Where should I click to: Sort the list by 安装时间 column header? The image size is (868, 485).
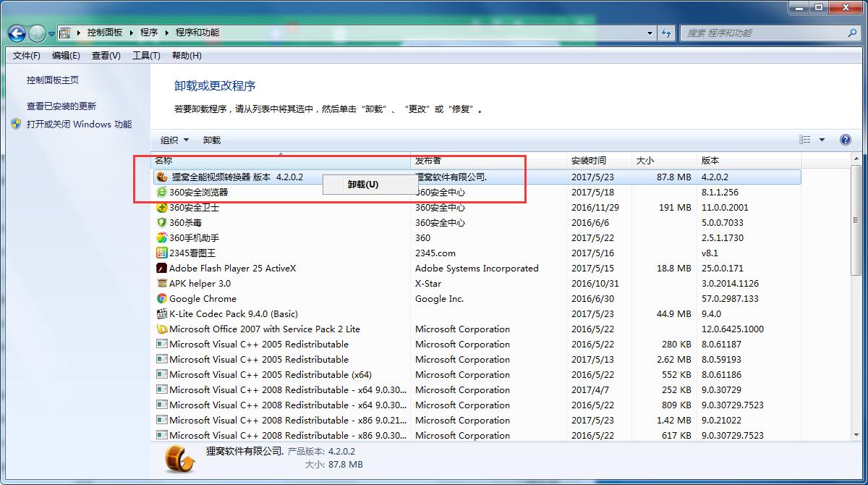click(x=589, y=161)
